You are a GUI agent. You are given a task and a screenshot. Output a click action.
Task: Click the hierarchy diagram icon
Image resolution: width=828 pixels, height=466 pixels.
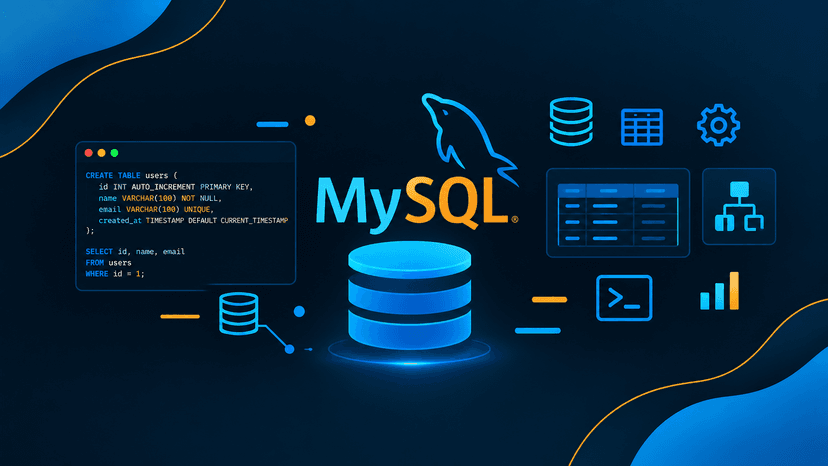coord(739,207)
